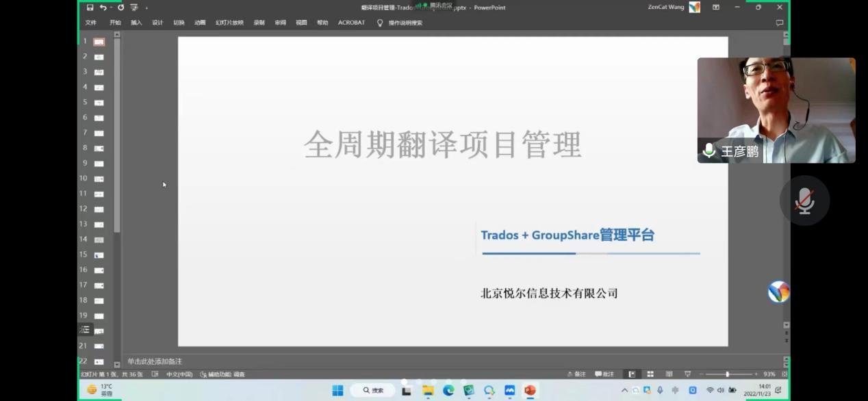The height and width of the screenshot is (401, 868).
Task: Open accessibility check 辅助功能: 调查
Action: coord(222,374)
